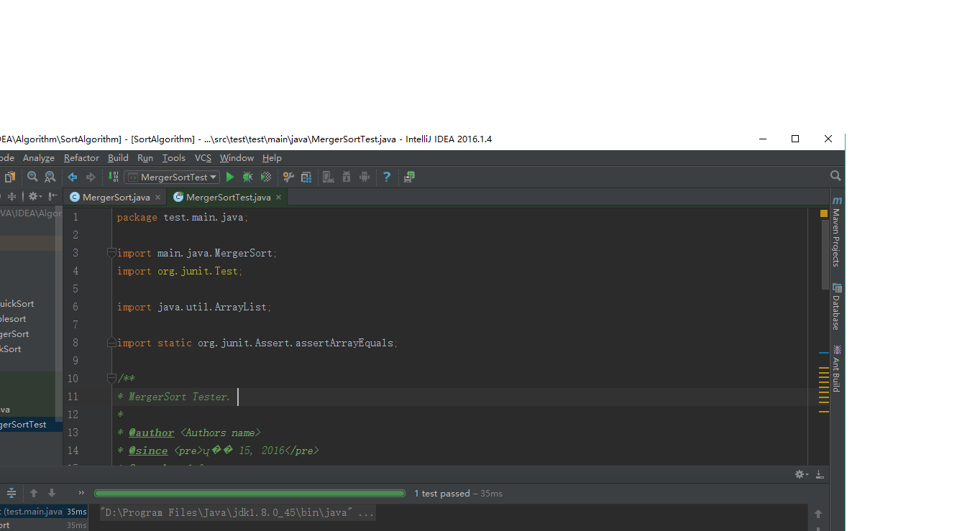Image resolution: width=980 pixels, height=531 pixels.
Task: Click the console up arrow icon
Action: coord(818,514)
